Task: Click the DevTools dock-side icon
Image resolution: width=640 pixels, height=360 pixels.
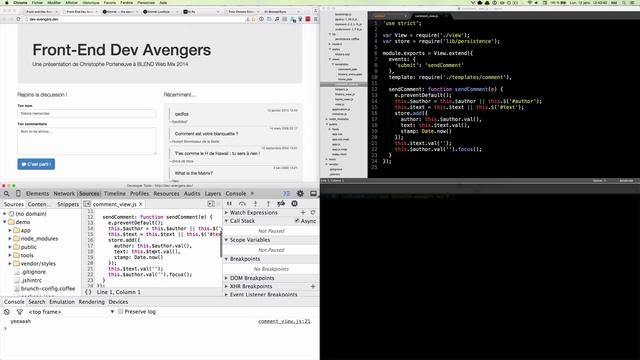Action: tap(313, 193)
